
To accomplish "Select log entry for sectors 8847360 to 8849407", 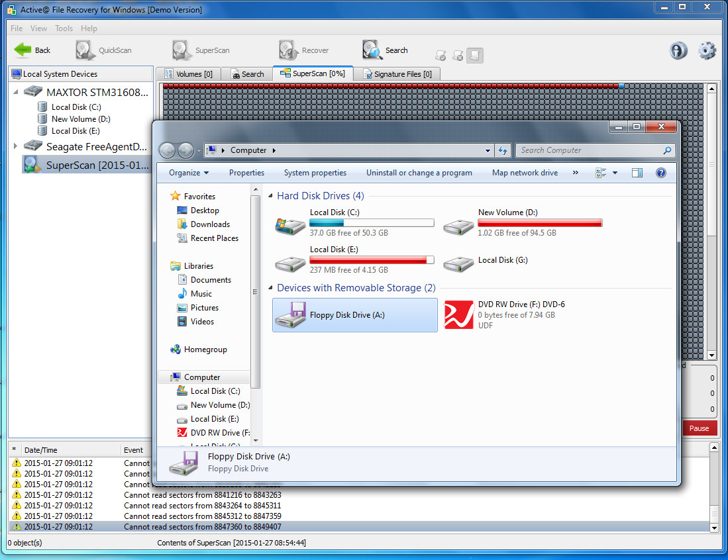I will (x=359, y=527).
